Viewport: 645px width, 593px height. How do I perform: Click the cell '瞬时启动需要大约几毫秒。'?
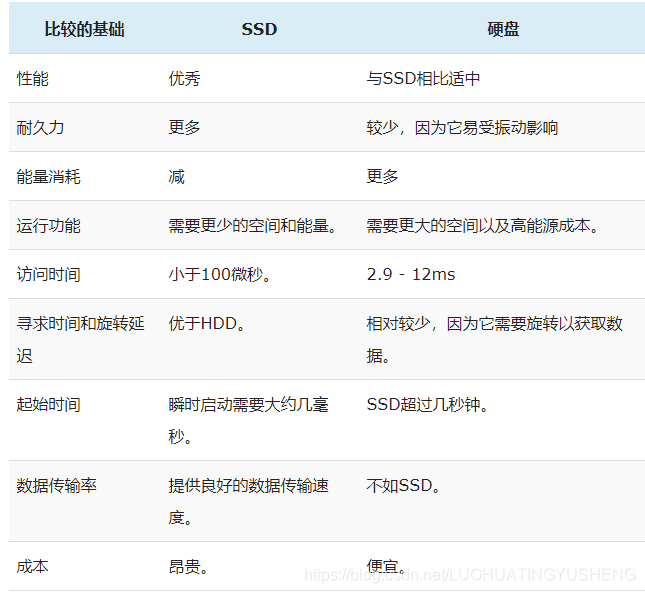[x=248, y=420]
